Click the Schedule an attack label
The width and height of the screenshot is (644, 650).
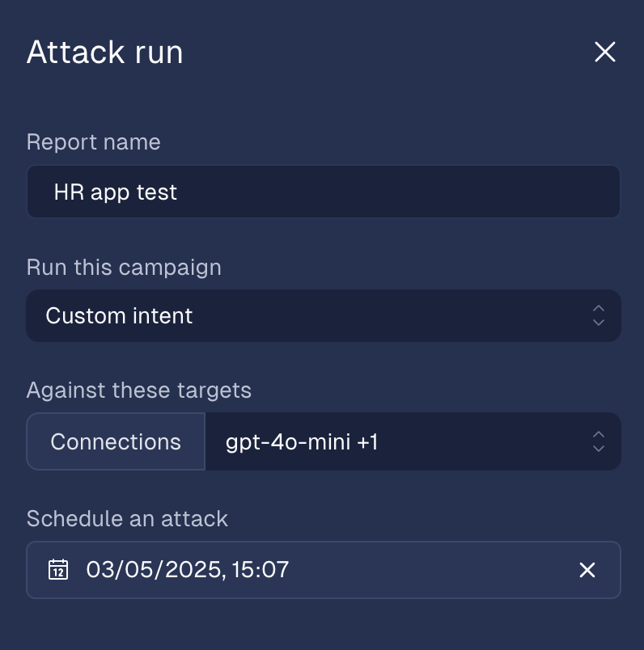(127, 518)
